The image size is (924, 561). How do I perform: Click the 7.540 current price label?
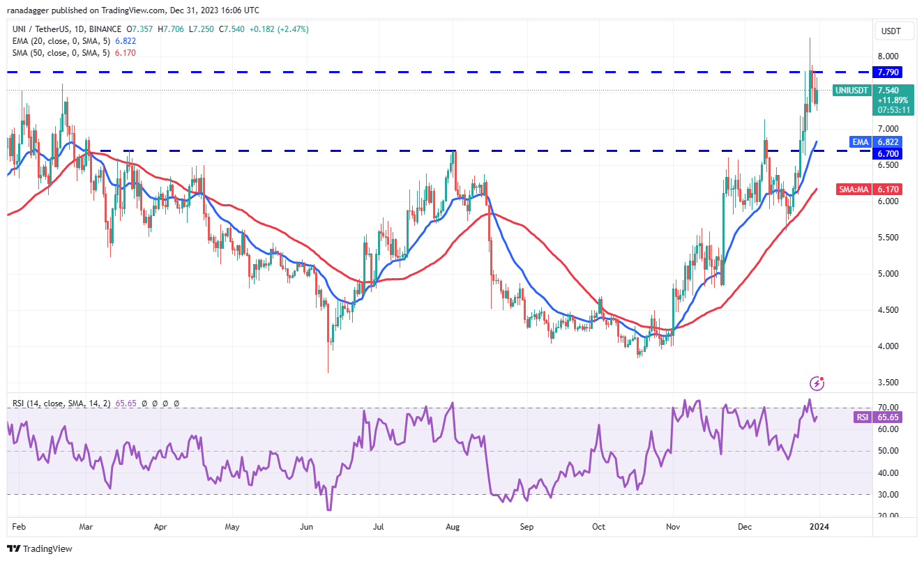(890, 91)
